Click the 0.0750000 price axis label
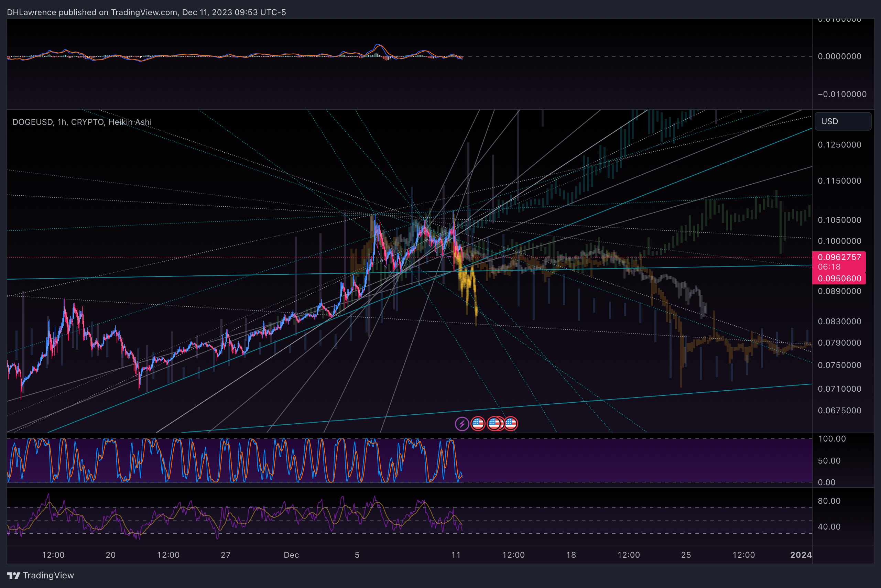Viewport: 881px width, 588px height. click(x=839, y=365)
